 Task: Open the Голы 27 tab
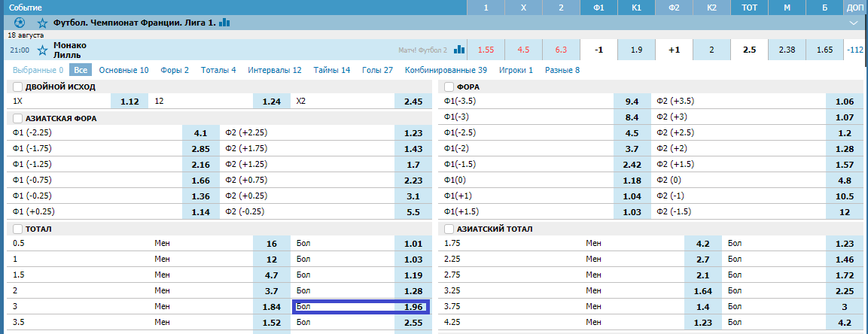tap(377, 70)
